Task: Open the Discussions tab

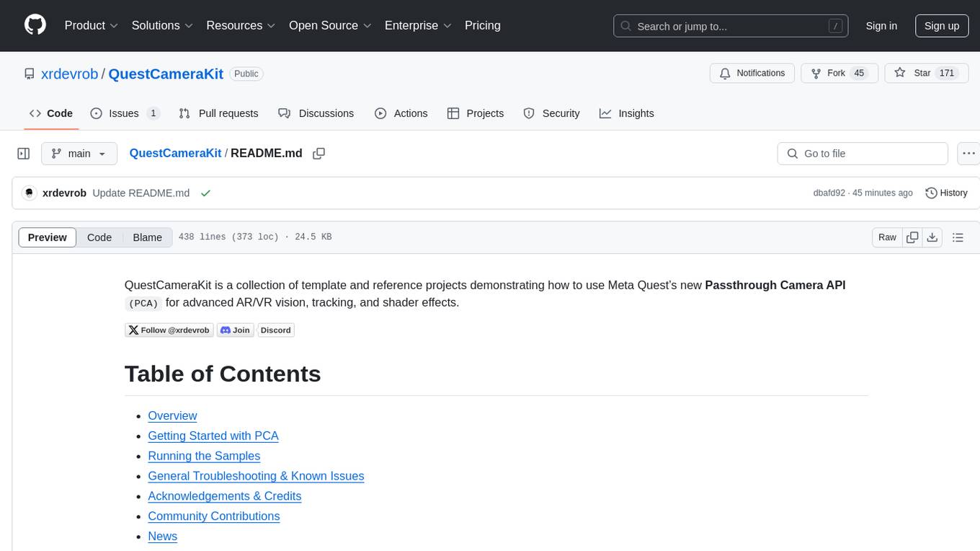Action: tap(316, 113)
